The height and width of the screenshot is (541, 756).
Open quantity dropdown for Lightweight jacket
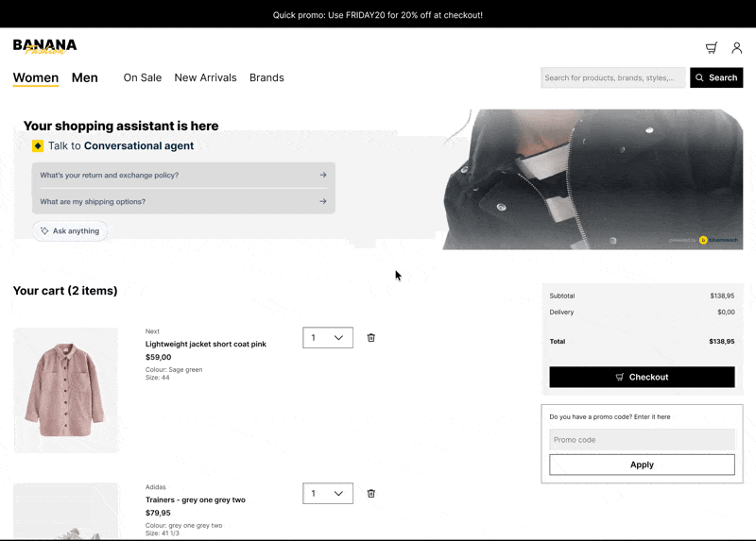point(328,338)
